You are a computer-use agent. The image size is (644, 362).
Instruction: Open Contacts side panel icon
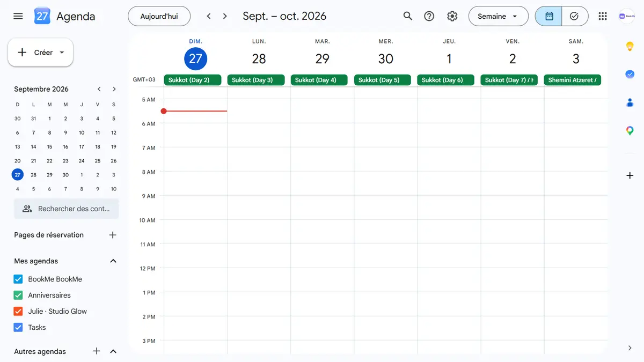pos(630,102)
